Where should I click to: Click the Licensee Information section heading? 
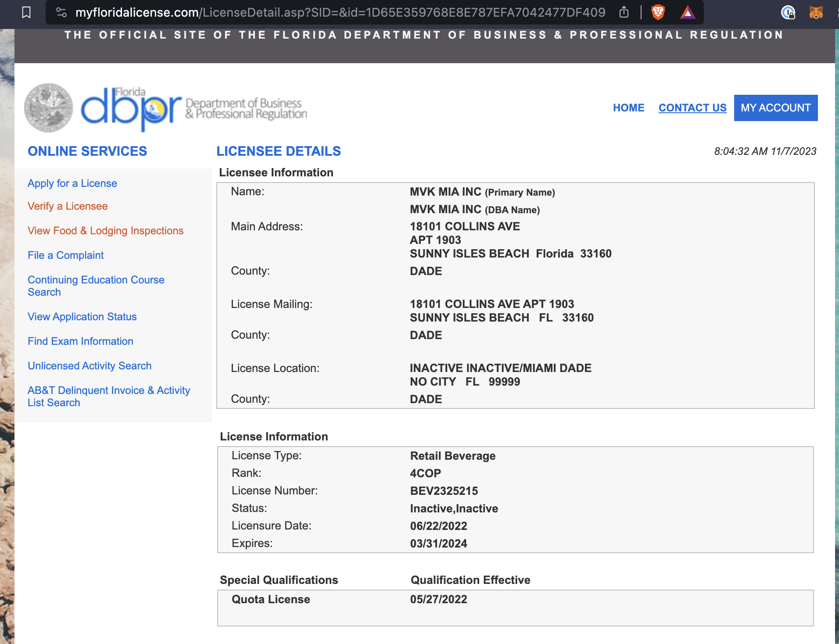pos(276,172)
